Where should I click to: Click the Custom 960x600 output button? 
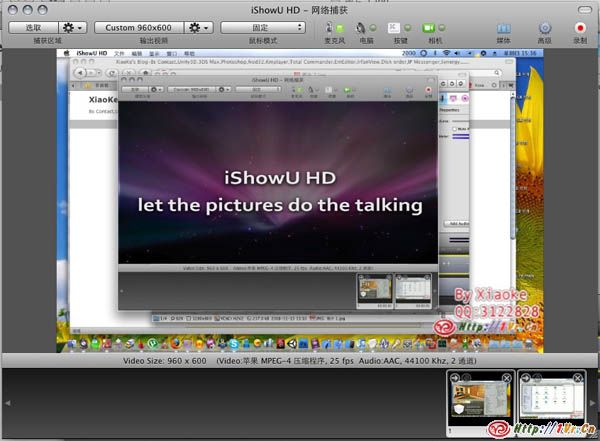pyautogui.click(x=138, y=28)
